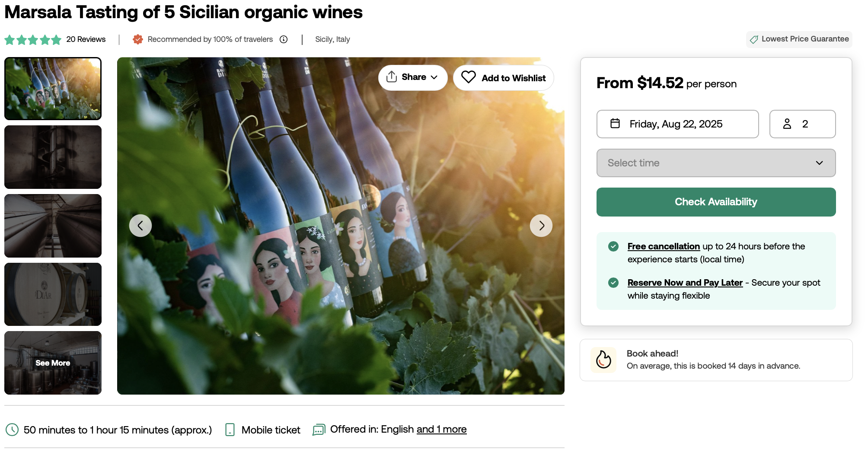
Task: Open the Friday, Aug 22, 2025 date picker
Action: point(677,124)
